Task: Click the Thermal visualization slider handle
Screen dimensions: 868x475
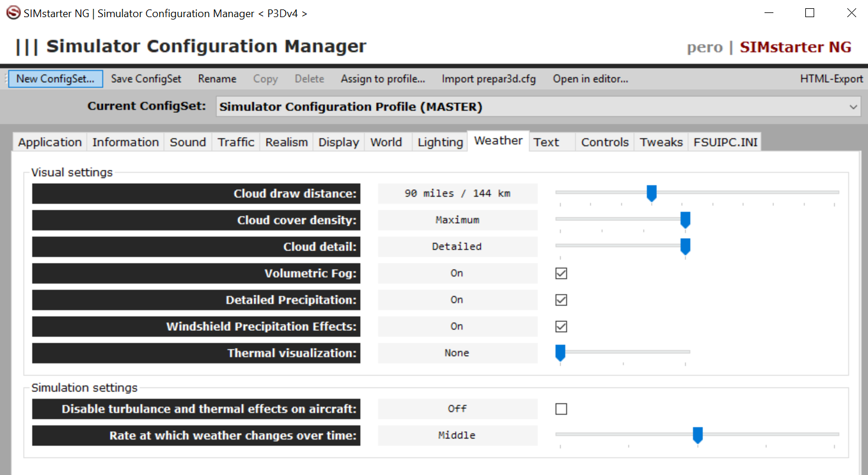Action: [561, 353]
